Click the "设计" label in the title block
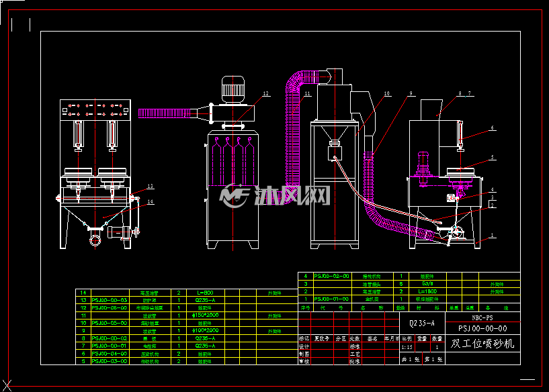The width and height of the screenshot is (549, 392). click(304, 346)
